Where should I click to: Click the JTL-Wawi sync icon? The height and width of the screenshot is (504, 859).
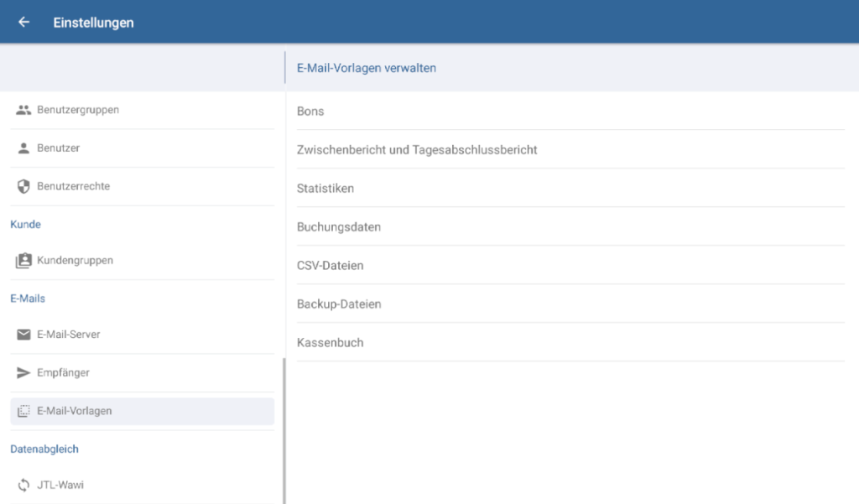coord(24,484)
